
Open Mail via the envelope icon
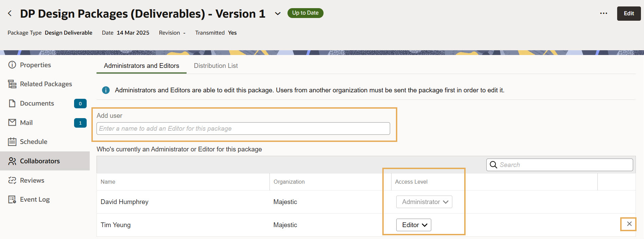pos(12,123)
